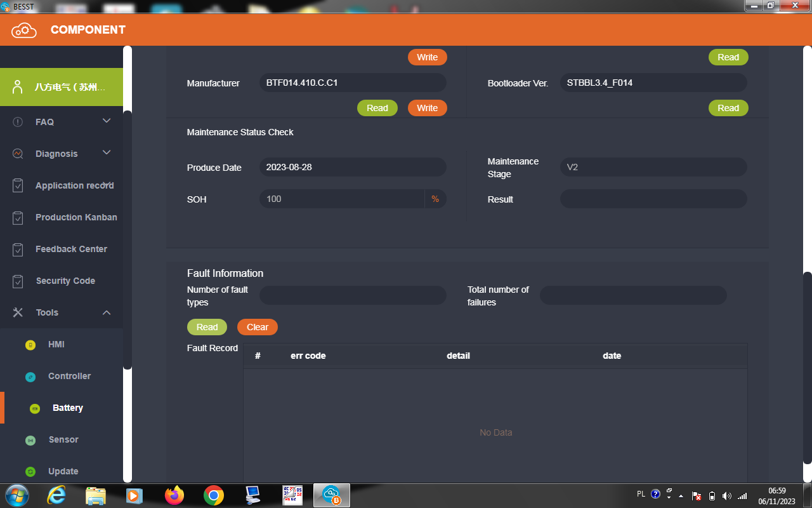The width and height of the screenshot is (812, 508).
Task: Open the taskbar clock and date
Action: [777, 496]
